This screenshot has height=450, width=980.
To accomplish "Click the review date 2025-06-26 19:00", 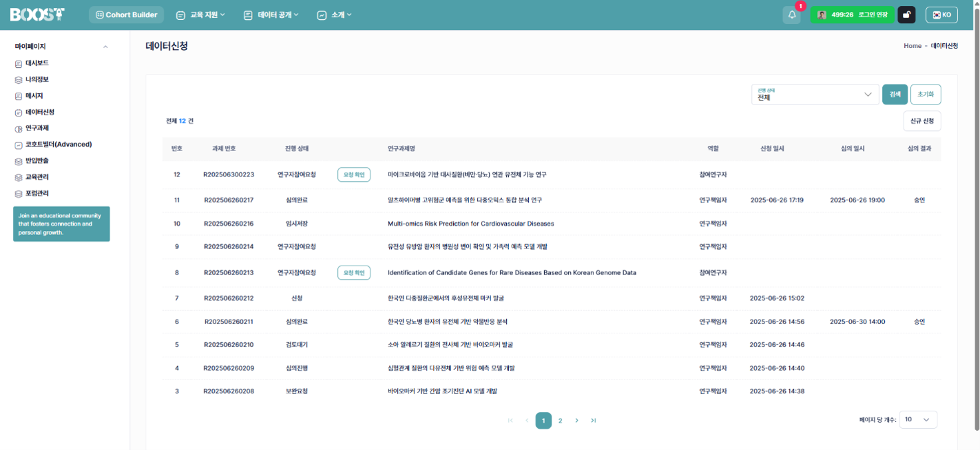I will point(858,200).
